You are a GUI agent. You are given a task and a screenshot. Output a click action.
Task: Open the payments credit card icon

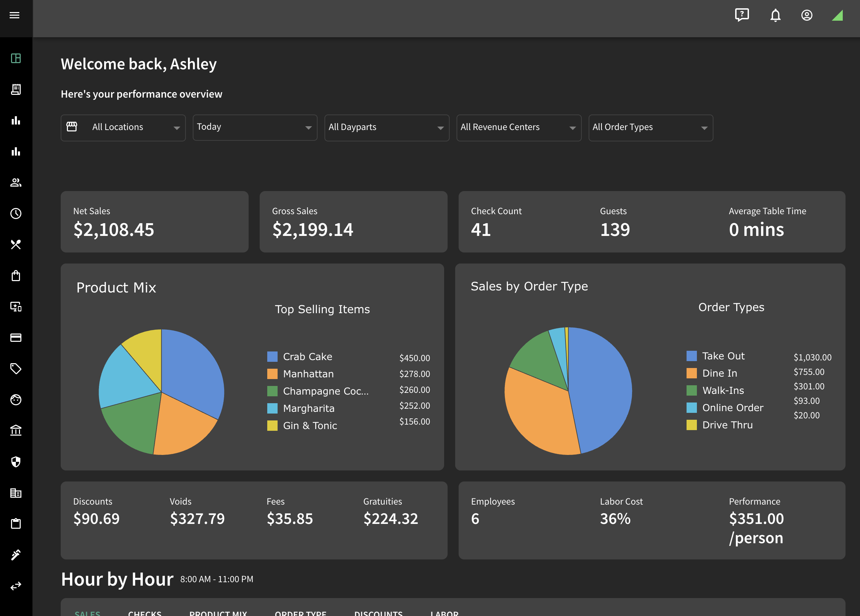point(16,338)
